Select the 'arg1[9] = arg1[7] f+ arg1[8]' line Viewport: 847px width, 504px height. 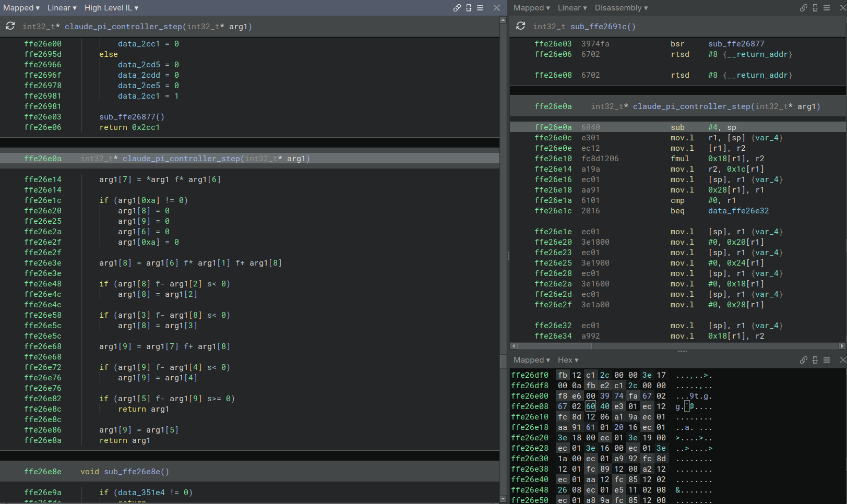(x=164, y=346)
